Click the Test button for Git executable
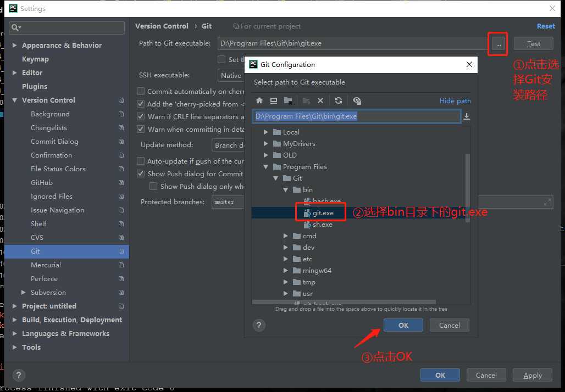The image size is (565, 392). (x=533, y=43)
